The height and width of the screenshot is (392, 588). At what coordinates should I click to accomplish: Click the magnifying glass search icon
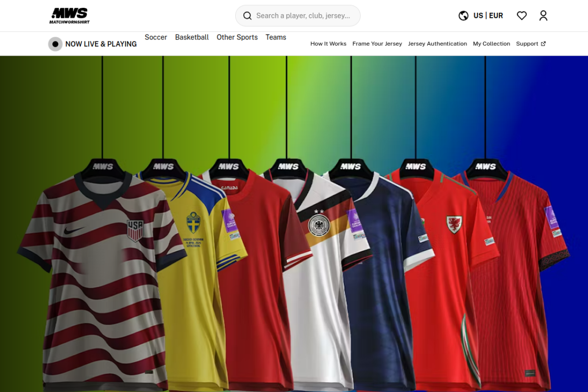pos(247,16)
